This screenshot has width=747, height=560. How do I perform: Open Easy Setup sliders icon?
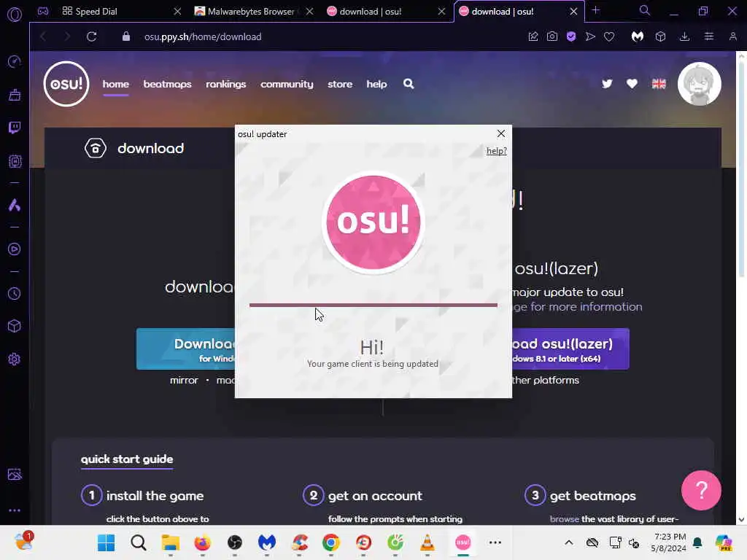coord(709,36)
